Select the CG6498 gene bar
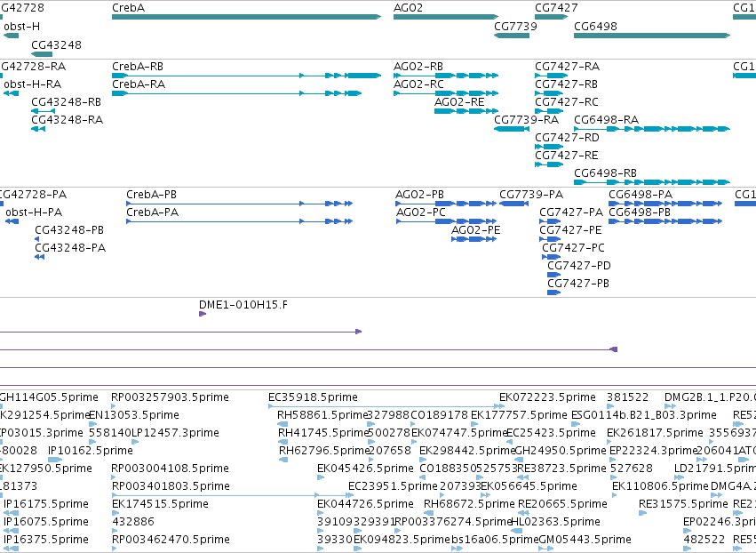The image size is (756, 553). click(652, 36)
